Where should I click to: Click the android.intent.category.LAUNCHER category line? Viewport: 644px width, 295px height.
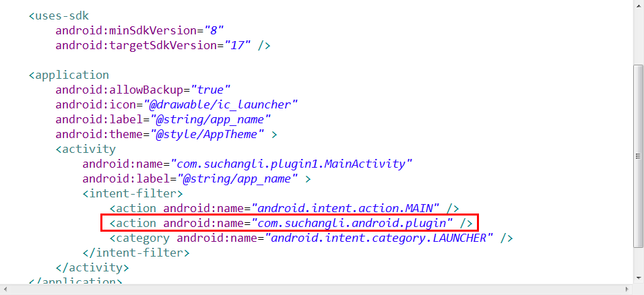[x=311, y=238]
